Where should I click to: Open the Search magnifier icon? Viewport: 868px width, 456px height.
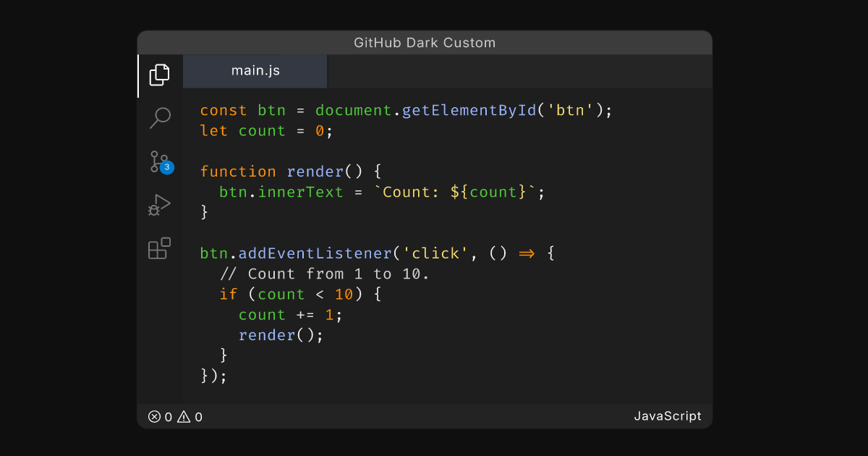[160, 118]
